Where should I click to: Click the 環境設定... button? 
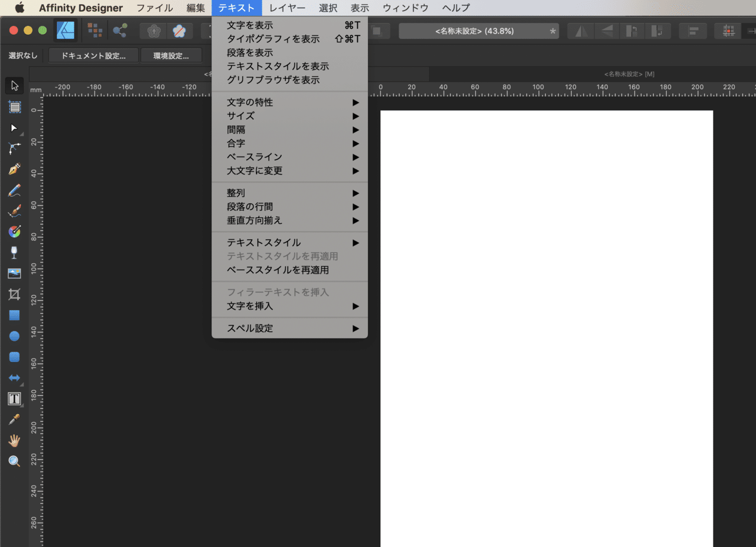pos(171,56)
